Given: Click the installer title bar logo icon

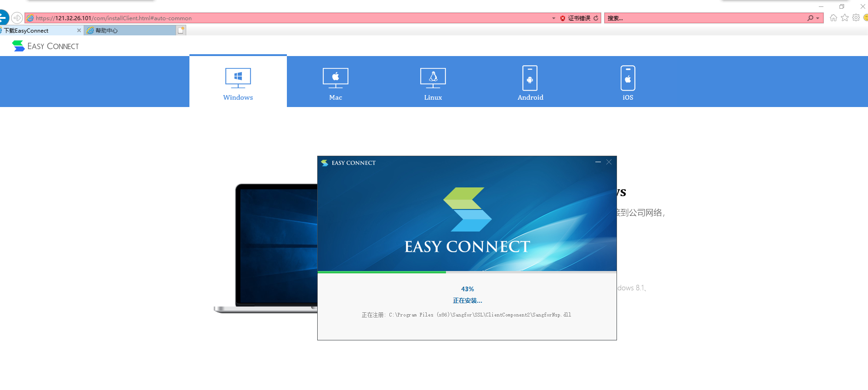Looking at the screenshot, I should (x=325, y=163).
